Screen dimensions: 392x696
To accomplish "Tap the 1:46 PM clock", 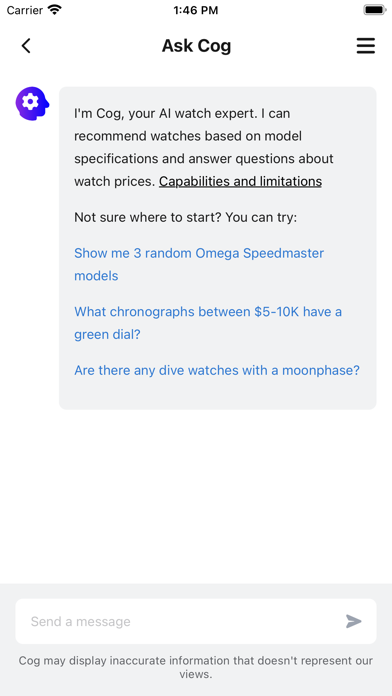I will pos(196,10).
